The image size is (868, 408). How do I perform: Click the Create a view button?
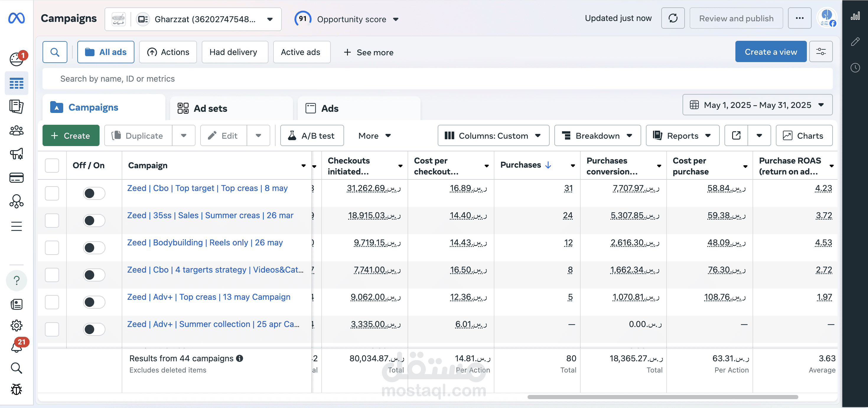pyautogui.click(x=771, y=51)
